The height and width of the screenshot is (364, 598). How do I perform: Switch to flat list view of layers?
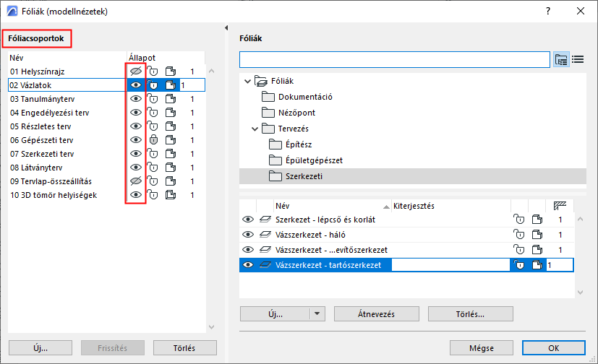tap(578, 59)
